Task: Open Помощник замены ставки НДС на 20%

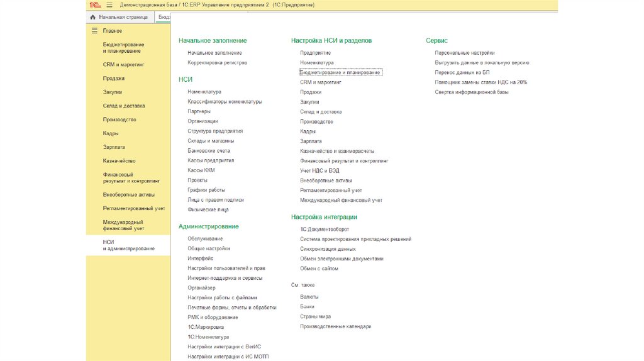Action: [x=481, y=82]
